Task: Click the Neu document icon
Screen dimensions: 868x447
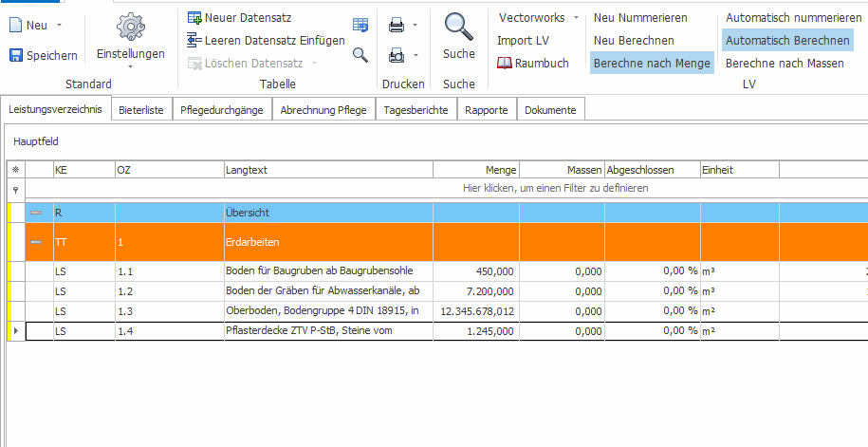Action: (x=16, y=26)
